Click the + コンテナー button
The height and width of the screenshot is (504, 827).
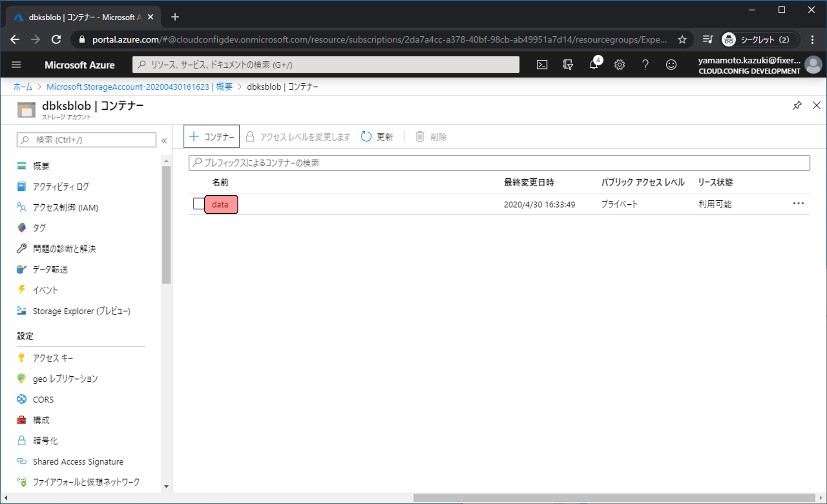coord(211,137)
